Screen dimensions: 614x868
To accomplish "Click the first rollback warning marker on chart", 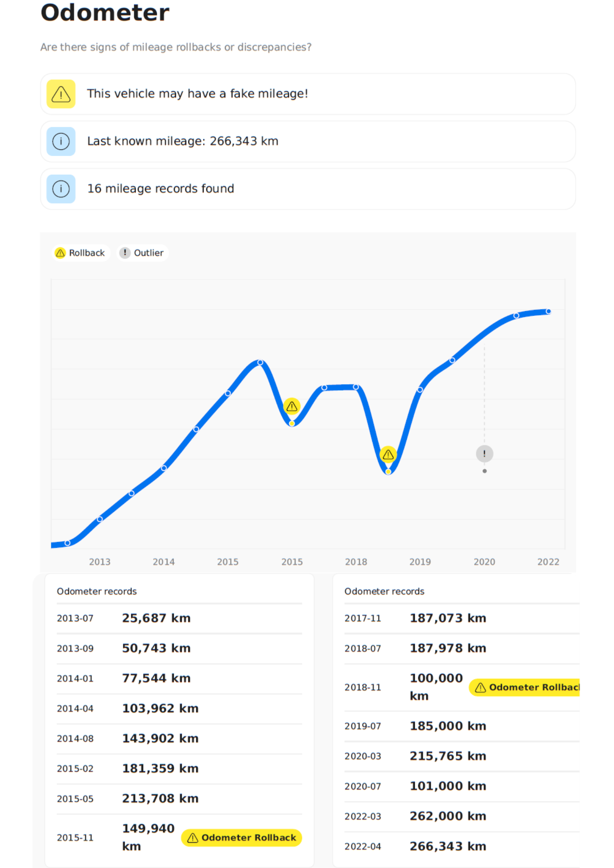I will pyautogui.click(x=292, y=406).
